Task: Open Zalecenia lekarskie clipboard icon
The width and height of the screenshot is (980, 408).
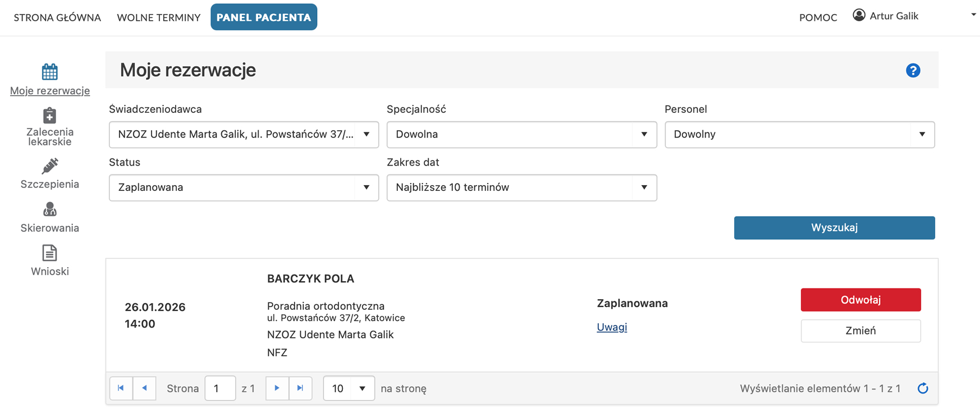Action: tap(49, 116)
